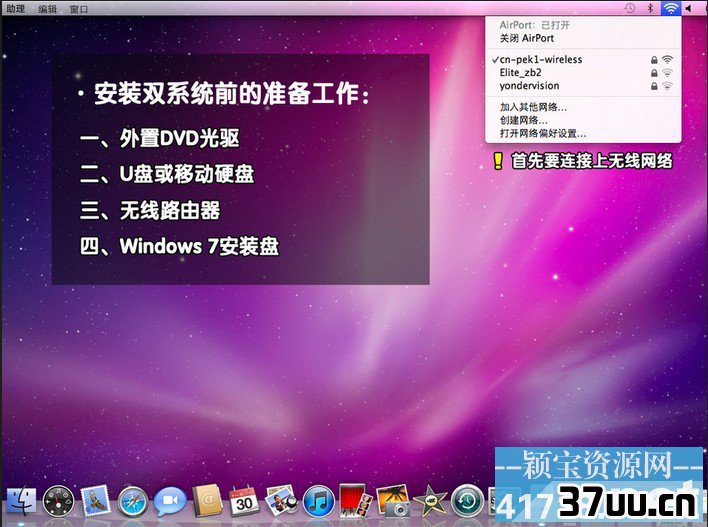Image resolution: width=708 pixels, height=527 pixels.
Task: Open the 编辑 menu
Action: (x=47, y=9)
